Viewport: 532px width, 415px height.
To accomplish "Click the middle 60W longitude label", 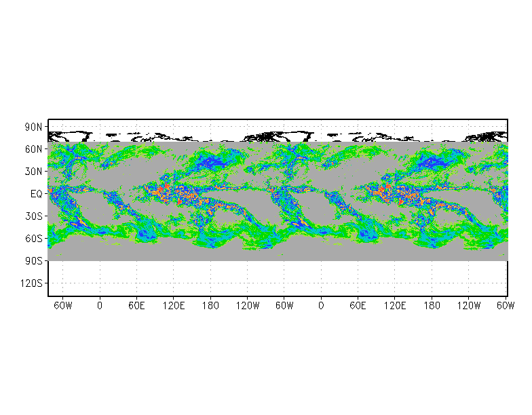I will 284,306.
